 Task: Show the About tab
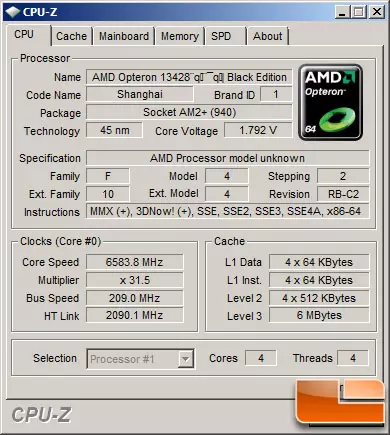[x=268, y=36]
